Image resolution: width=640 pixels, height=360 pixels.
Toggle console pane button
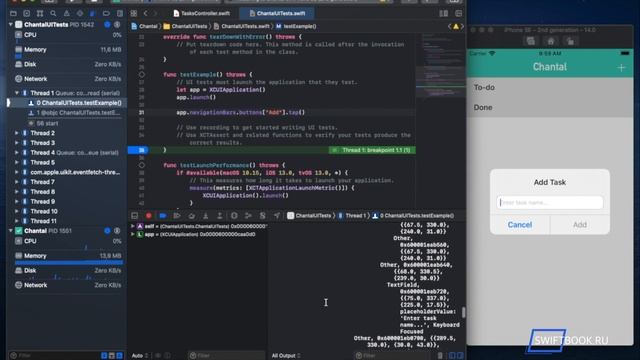click(x=460, y=356)
